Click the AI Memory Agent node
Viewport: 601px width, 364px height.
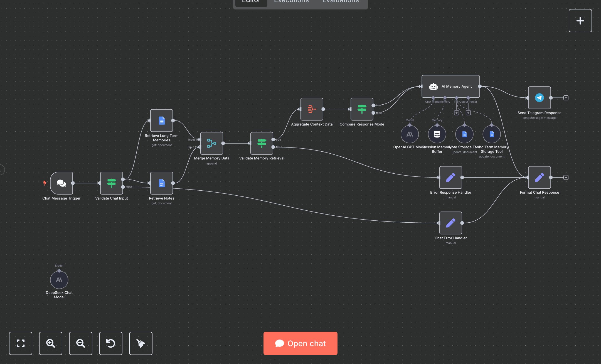[x=450, y=87]
